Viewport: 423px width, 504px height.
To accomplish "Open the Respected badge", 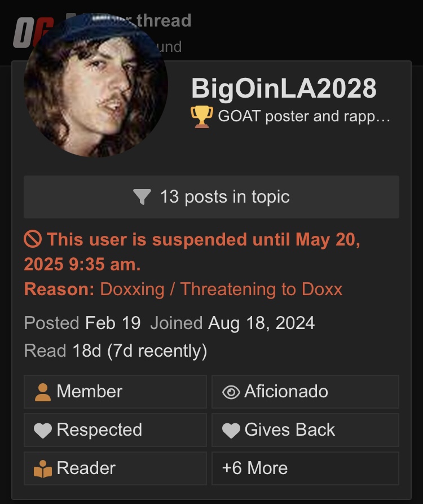I will click(115, 430).
